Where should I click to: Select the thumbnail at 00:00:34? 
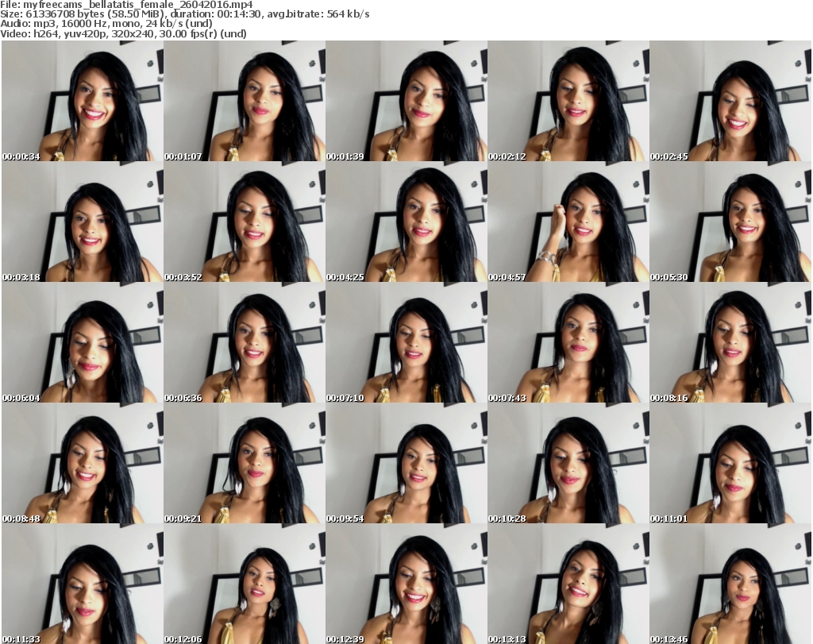[x=83, y=101]
